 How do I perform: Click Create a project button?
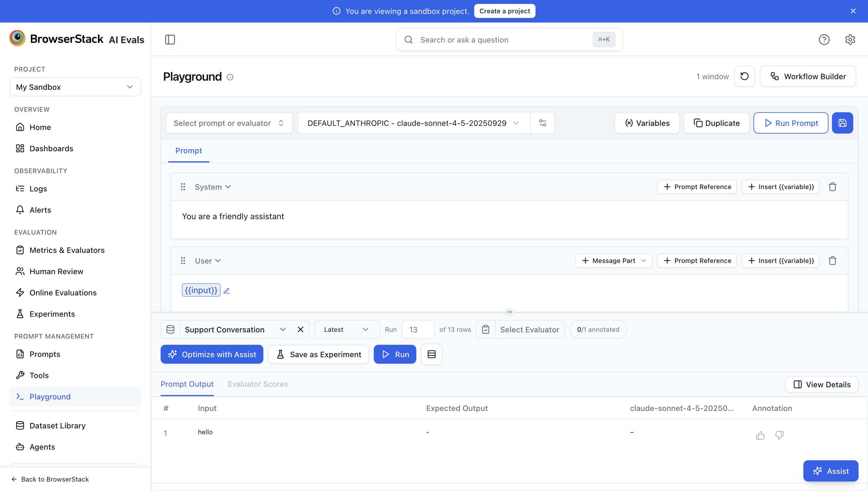505,11
